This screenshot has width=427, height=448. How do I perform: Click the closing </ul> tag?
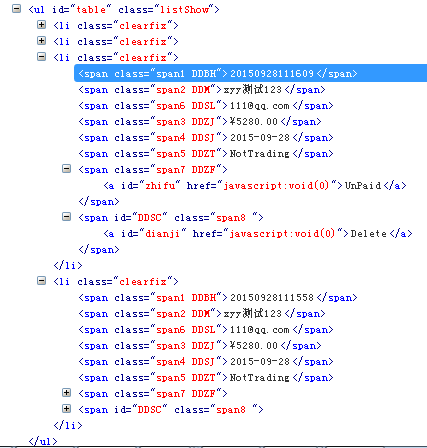click(x=43, y=441)
